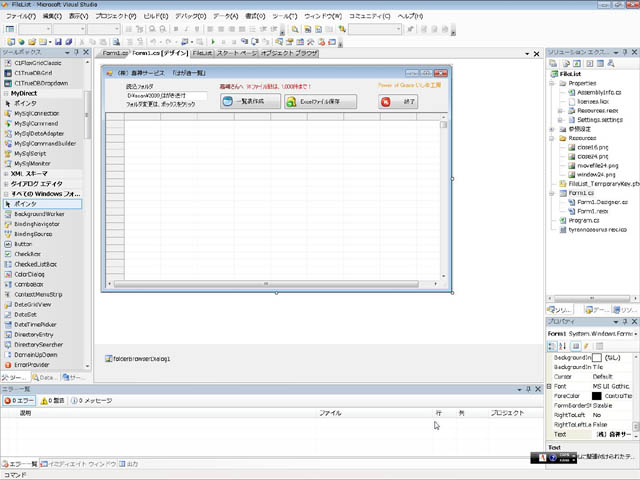Click the Excel file save button on form
Screen dimensions: 640x480
320,101
